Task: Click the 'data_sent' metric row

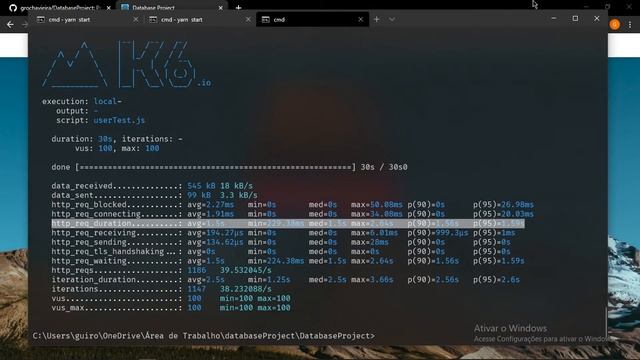Action: pos(154,195)
